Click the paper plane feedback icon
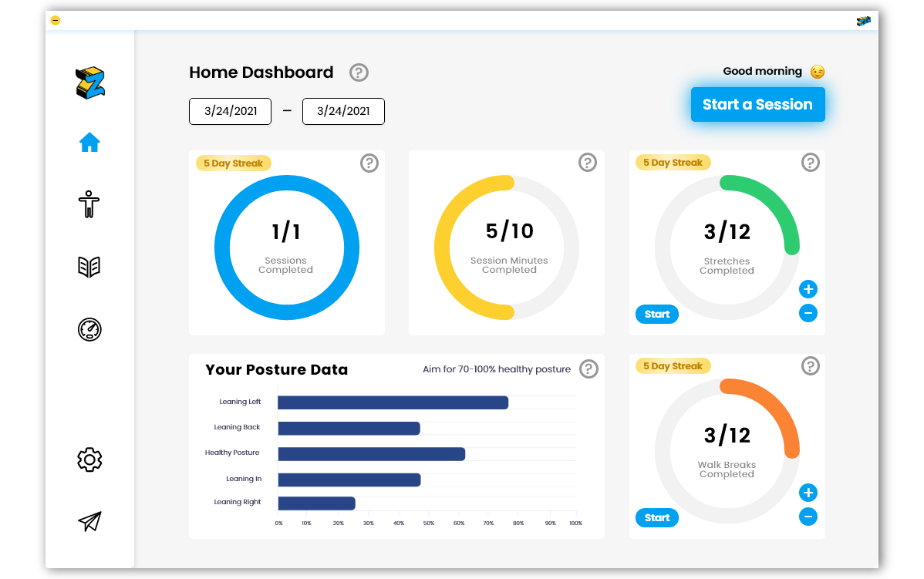 coord(89,521)
